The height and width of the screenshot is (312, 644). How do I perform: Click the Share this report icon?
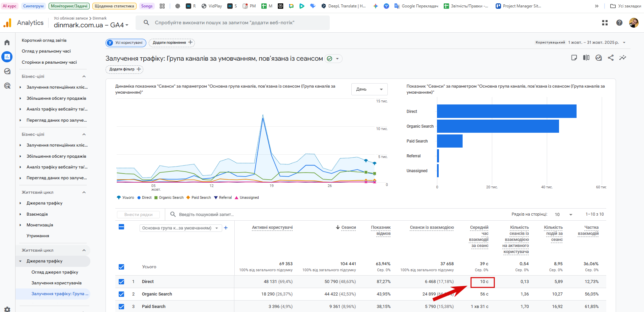click(x=611, y=58)
